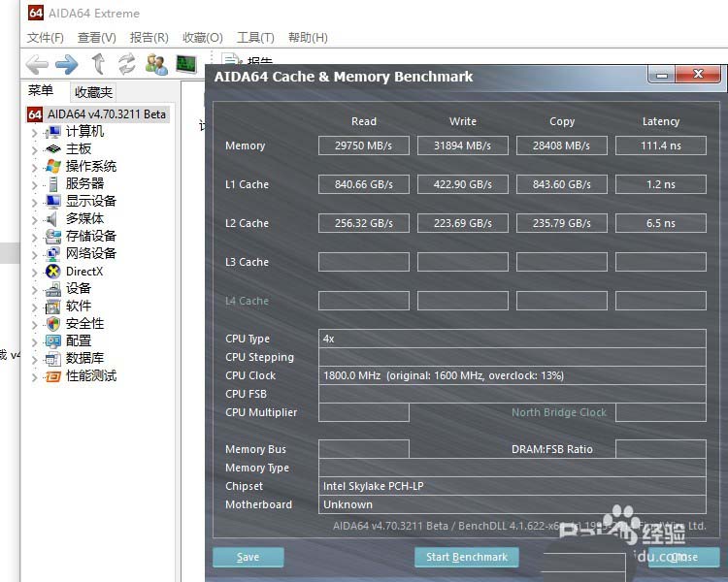
Task: Open the 查看(V) menu
Action: click(x=96, y=38)
